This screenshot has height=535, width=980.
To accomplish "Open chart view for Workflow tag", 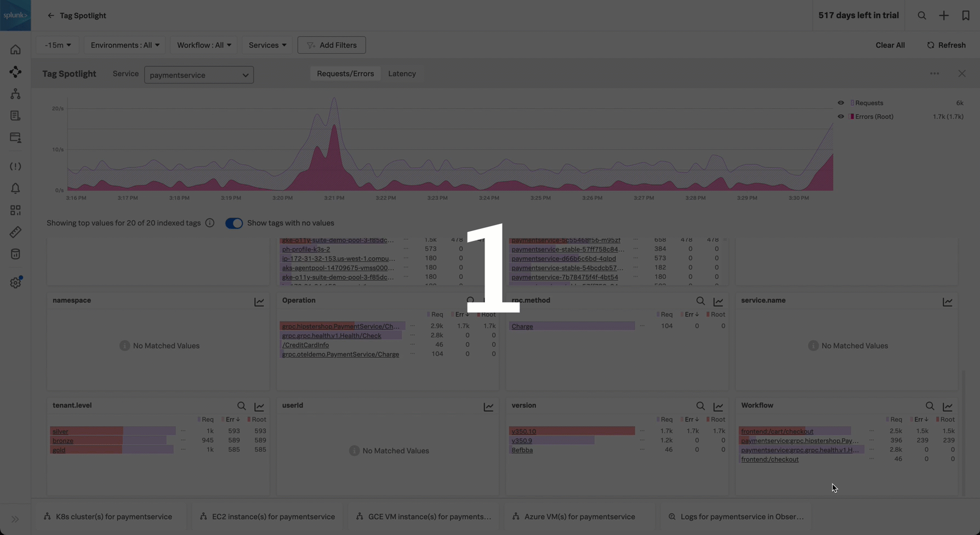I will pos(948,407).
